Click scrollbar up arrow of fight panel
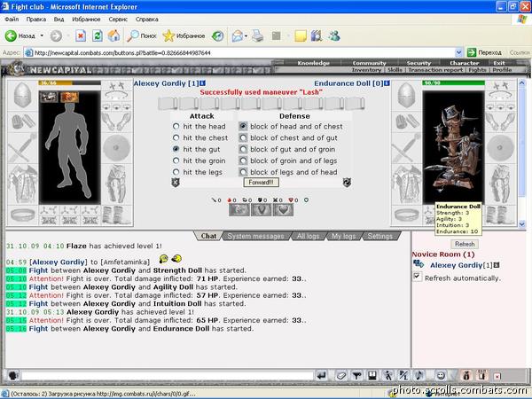Screen dimensions: 532x399 [x=522, y=82]
